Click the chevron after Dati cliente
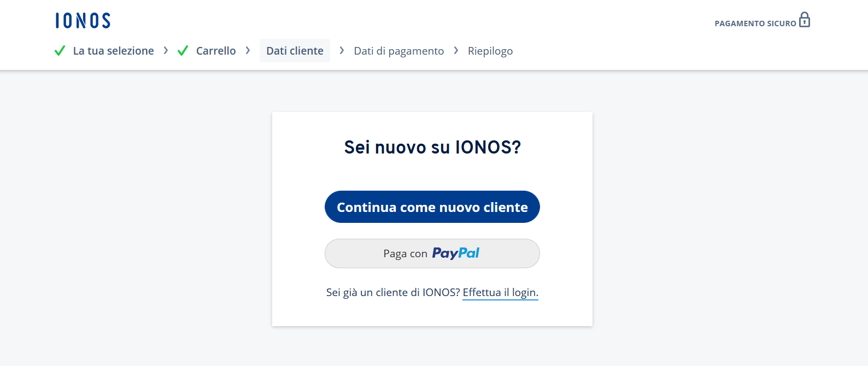 point(342,50)
